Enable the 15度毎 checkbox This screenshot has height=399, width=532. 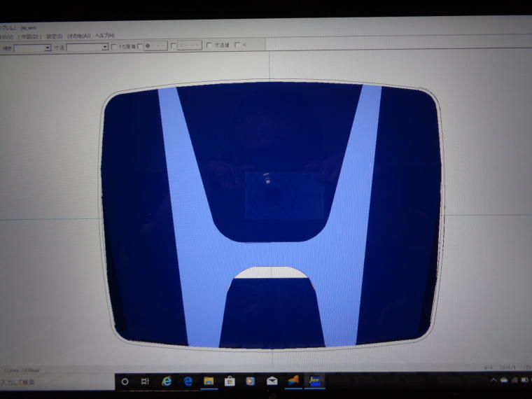pos(114,46)
